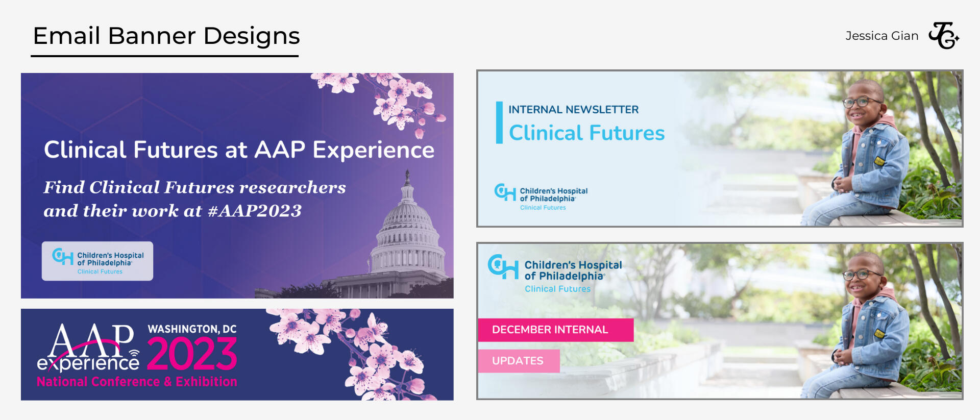
Task: Click the Jessica Gian name
Action: (x=881, y=36)
